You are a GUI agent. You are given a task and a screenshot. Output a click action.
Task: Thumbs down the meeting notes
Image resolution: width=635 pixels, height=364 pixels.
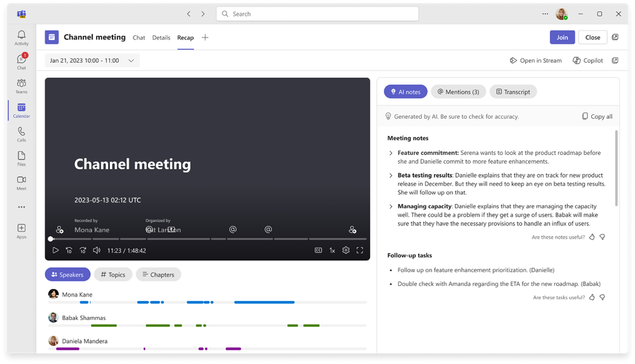tap(602, 237)
